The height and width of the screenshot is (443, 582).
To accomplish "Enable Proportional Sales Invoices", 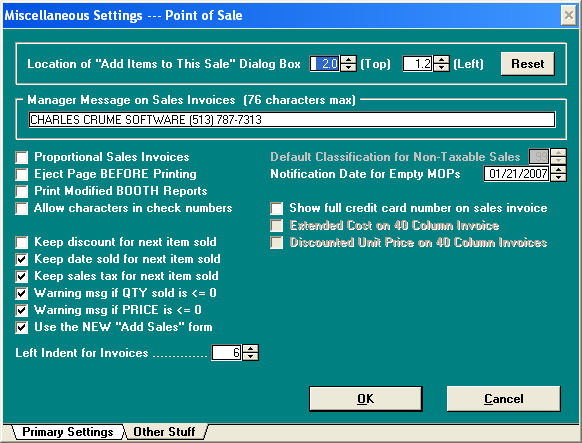I will point(22,157).
